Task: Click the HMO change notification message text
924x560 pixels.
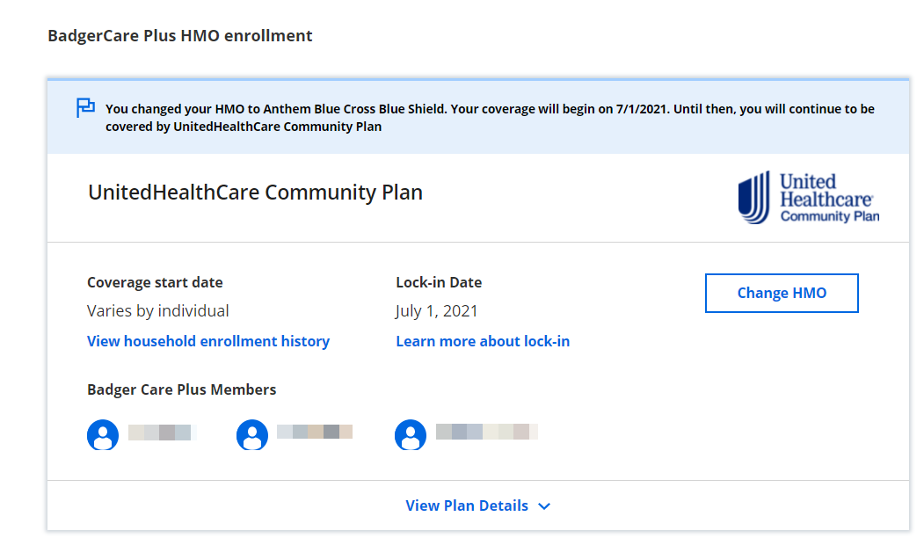Action: click(489, 118)
